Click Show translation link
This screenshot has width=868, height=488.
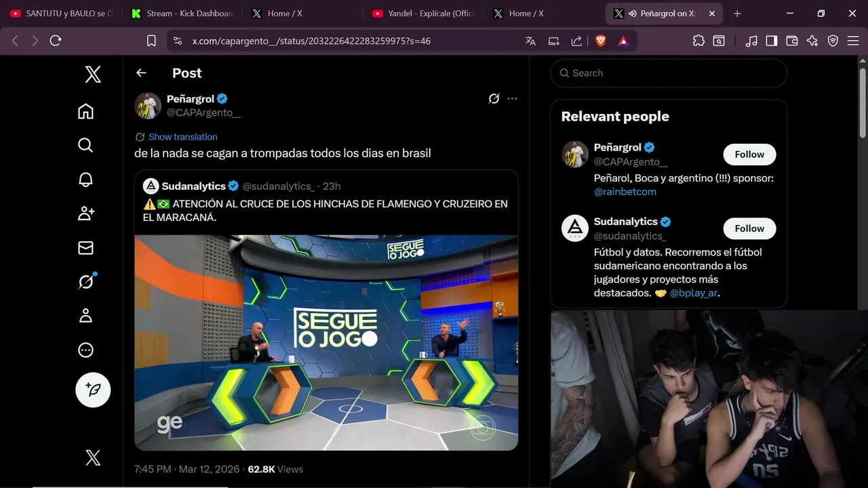click(182, 137)
